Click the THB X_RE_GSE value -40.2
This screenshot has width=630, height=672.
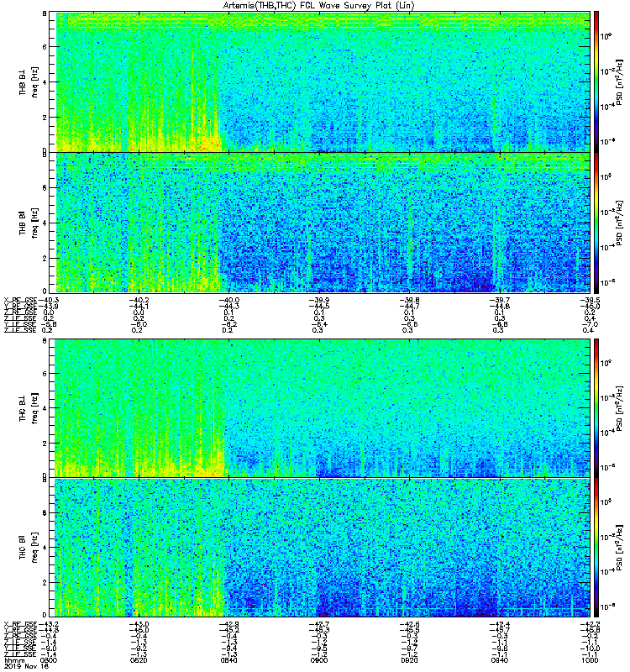coord(139,301)
